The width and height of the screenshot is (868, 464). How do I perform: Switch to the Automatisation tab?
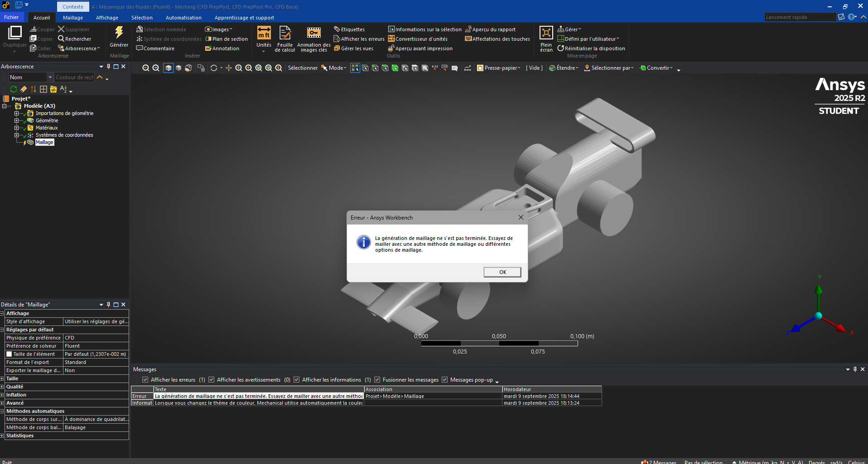pos(183,18)
